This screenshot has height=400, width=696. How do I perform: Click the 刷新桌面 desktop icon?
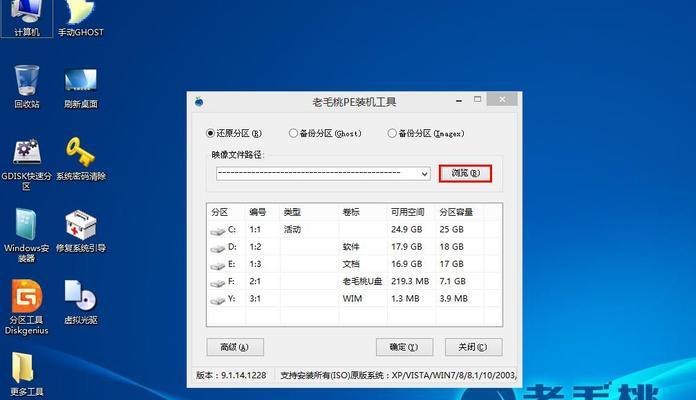(81, 88)
